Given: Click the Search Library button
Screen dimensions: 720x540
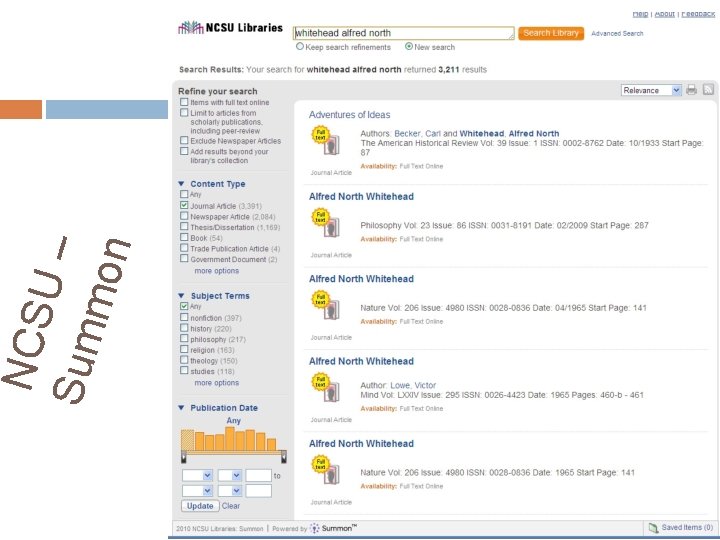Looking at the screenshot, I should point(551,33).
